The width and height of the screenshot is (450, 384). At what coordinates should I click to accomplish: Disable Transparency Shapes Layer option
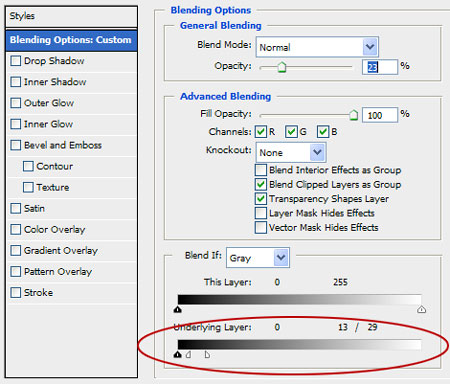261,199
